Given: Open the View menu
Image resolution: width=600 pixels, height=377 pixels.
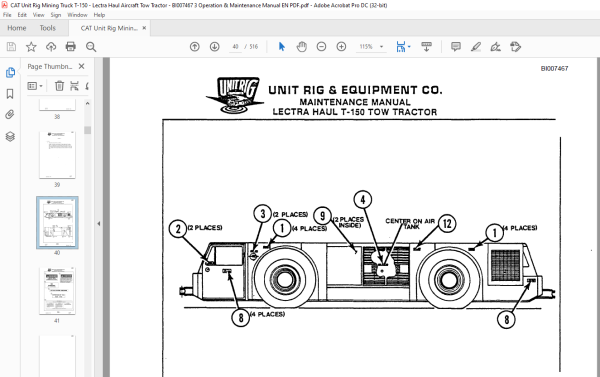Looking at the screenshot, I should pyautogui.click(x=39, y=15).
